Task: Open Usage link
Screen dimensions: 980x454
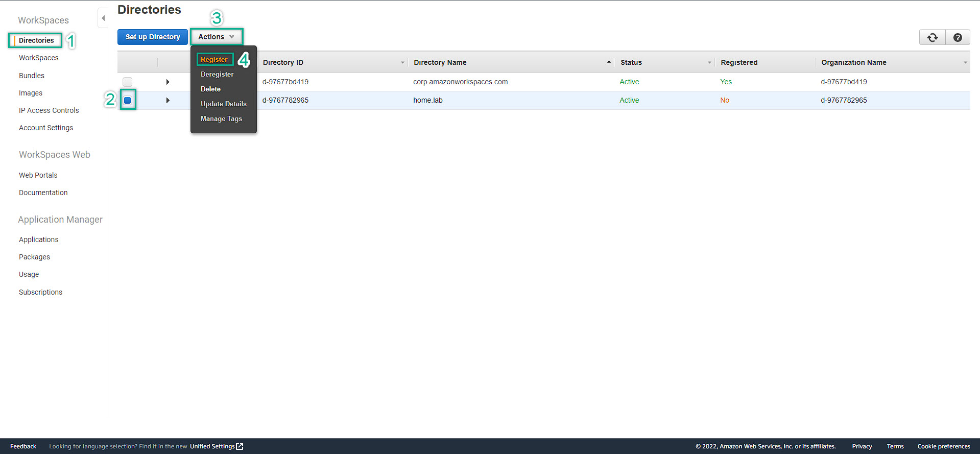Action: coord(29,274)
